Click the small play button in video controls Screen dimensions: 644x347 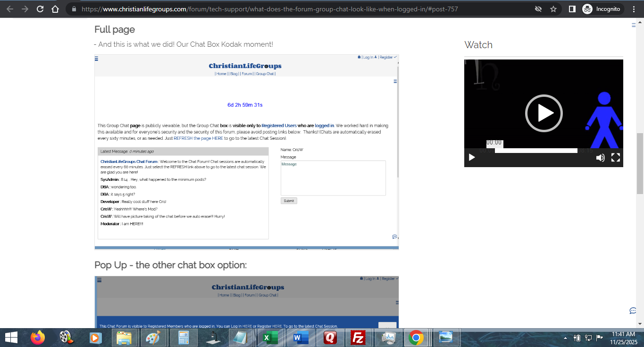pyautogui.click(x=472, y=158)
